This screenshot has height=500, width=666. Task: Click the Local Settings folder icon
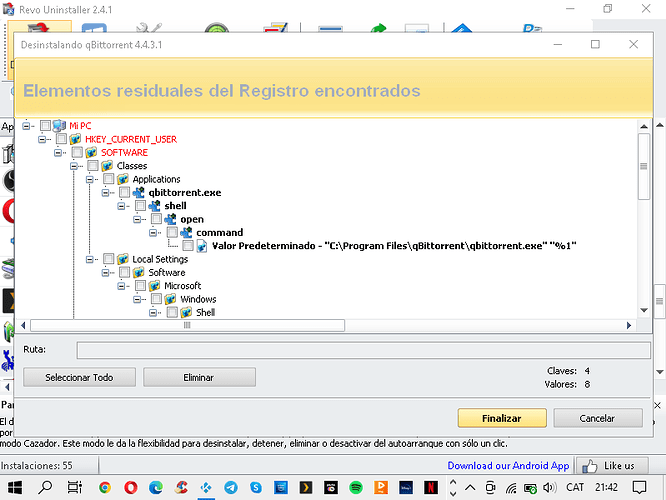click(x=123, y=259)
